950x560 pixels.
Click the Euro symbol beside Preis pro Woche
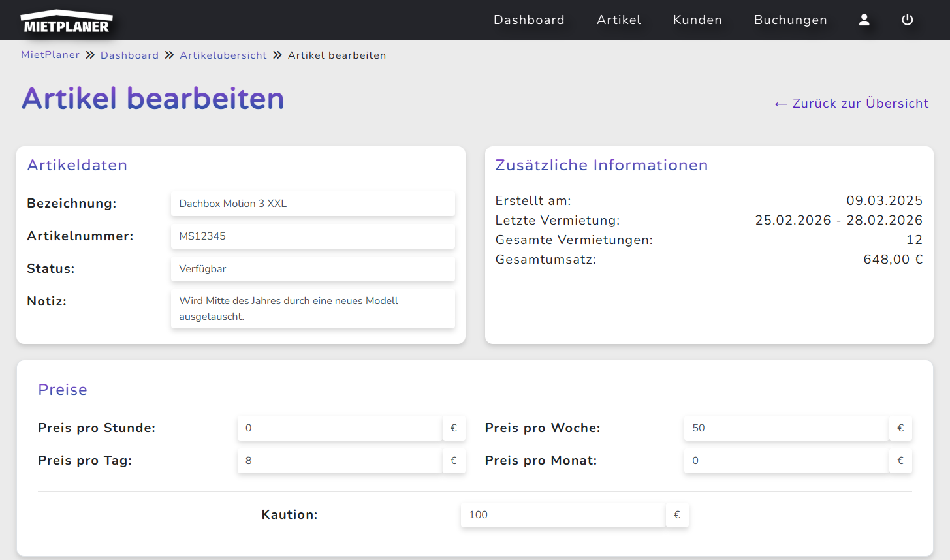coord(900,428)
